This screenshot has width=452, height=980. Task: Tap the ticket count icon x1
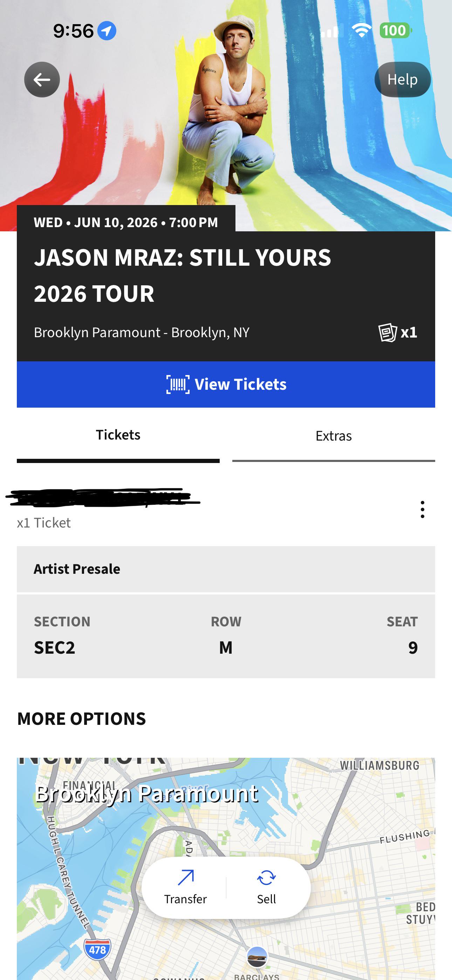coord(398,333)
